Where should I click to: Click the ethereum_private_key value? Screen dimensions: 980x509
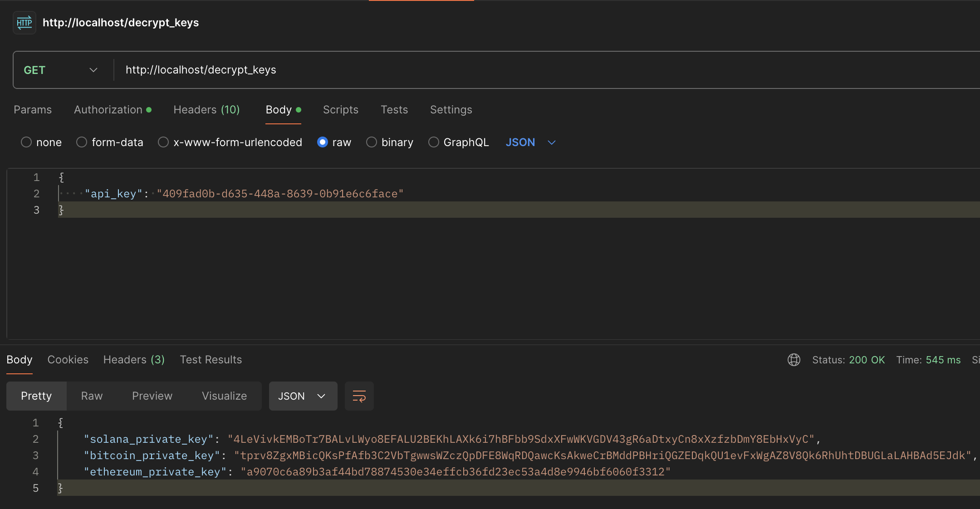(456, 472)
